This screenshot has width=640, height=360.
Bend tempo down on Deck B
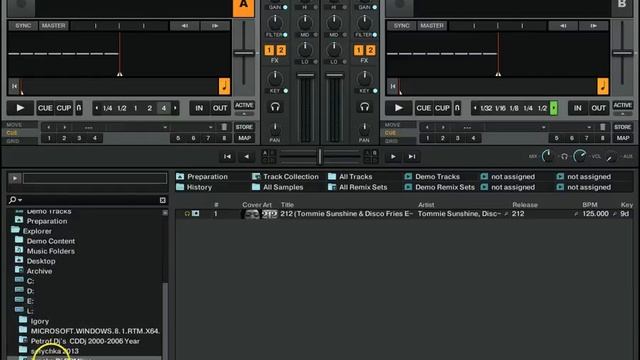[x=563, y=26]
